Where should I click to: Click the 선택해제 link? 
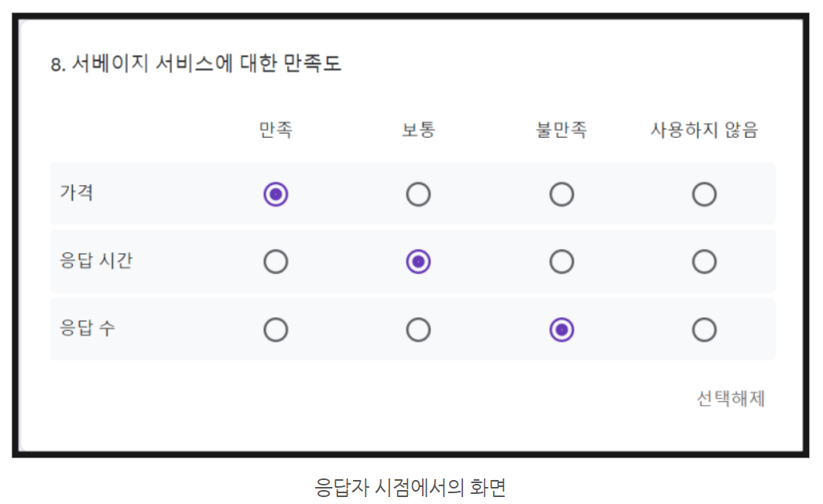click(x=731, y=399)
